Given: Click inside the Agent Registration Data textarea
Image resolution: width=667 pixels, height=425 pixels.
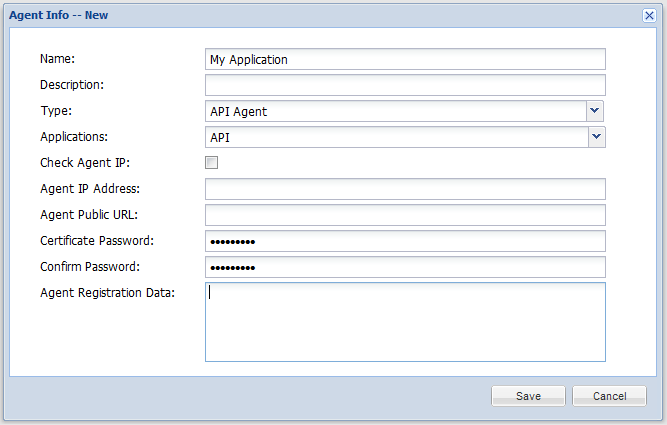Looking at the screenshot, I should 405,321.
